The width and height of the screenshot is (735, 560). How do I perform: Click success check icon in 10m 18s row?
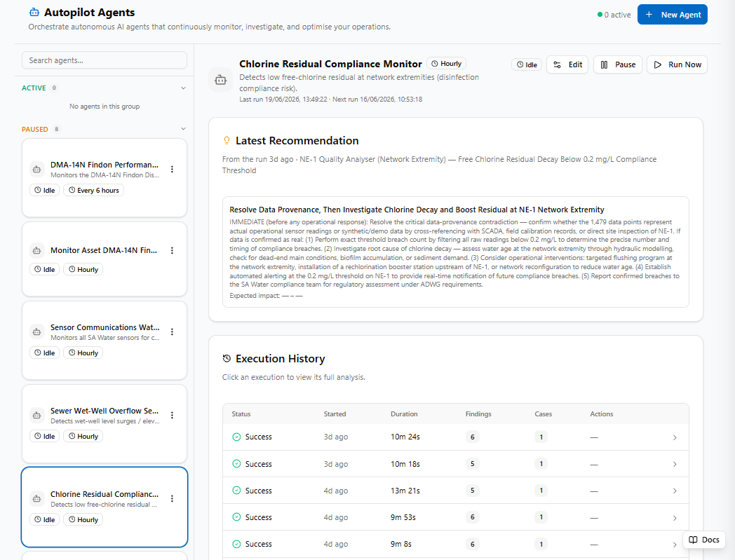237,464
